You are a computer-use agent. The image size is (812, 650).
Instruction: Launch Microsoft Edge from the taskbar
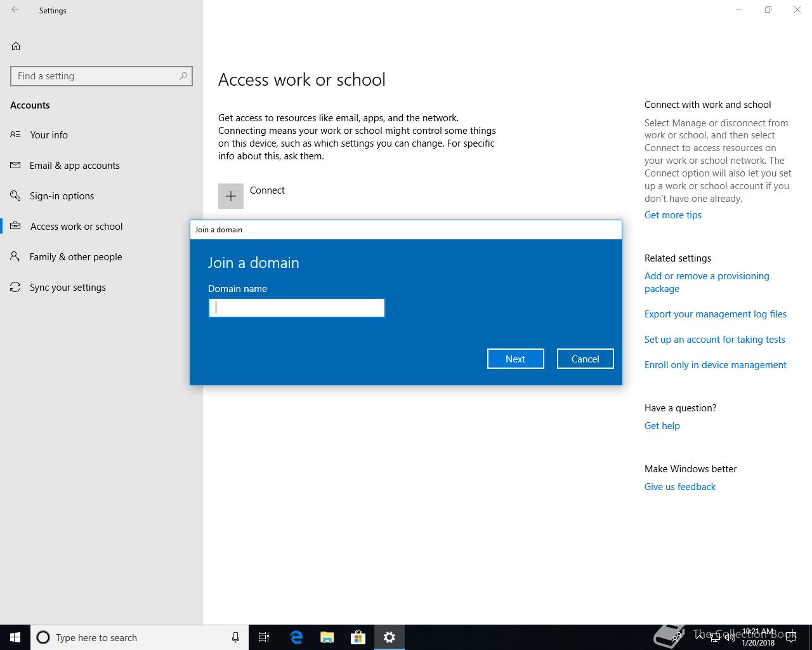(x=296, y=637)
